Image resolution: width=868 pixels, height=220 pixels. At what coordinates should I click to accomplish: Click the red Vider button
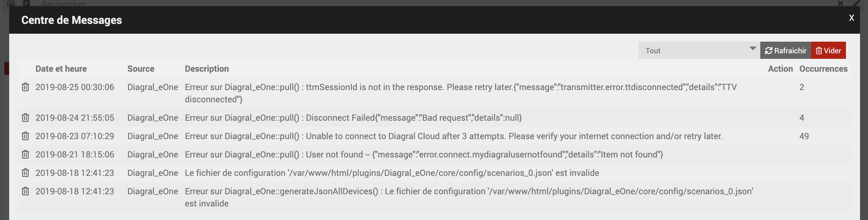pyautogui.click(x=828, y=51)
